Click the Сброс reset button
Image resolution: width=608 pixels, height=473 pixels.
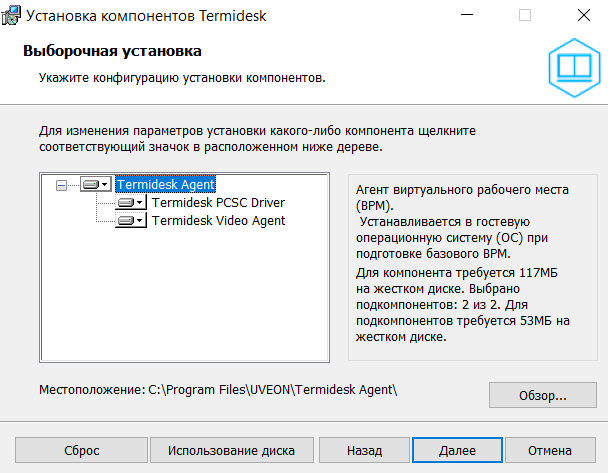[81, 450]
